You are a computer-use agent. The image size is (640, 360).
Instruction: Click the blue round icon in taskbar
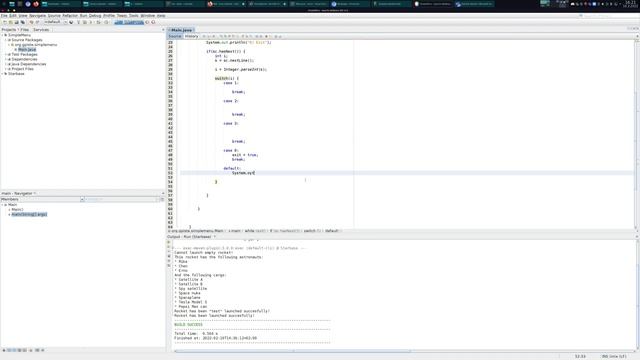tap(28, 4)
